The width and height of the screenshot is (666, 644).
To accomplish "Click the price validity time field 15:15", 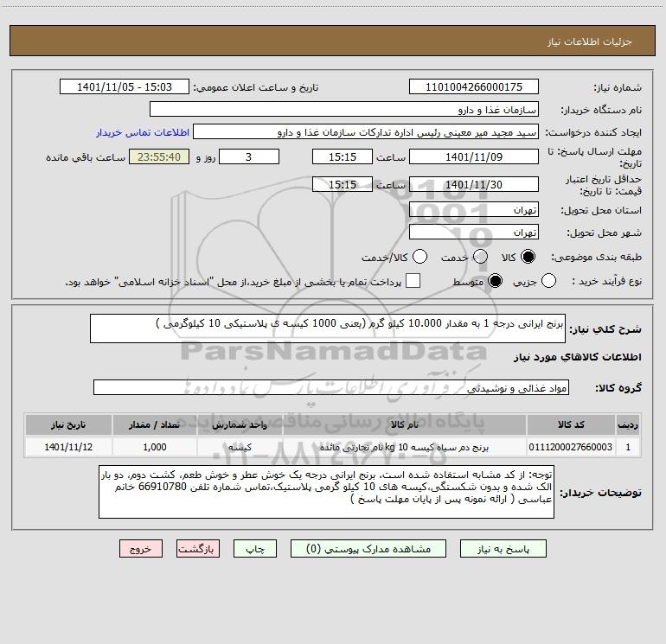I will pyautogui.click(x=343, y=184).
